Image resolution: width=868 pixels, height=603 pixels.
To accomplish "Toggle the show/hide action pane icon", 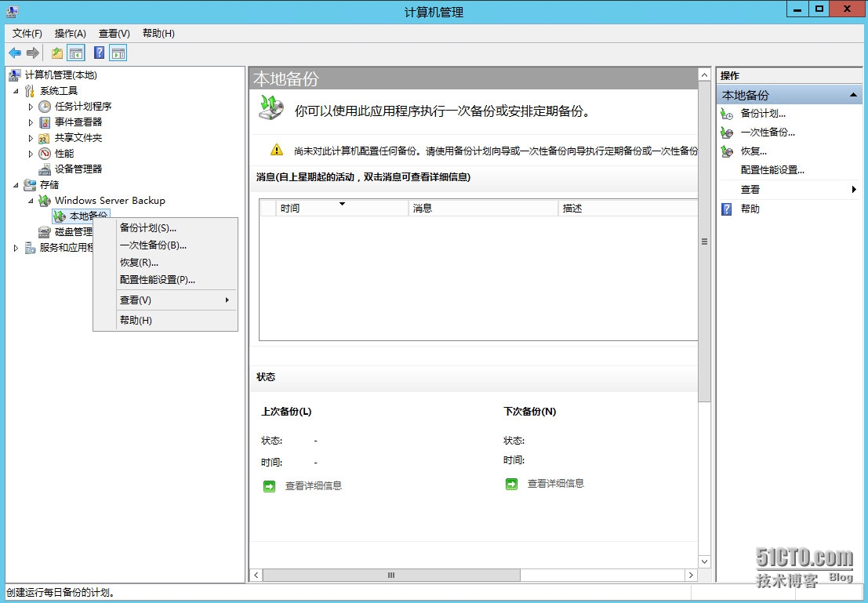I will click(118, 53).
